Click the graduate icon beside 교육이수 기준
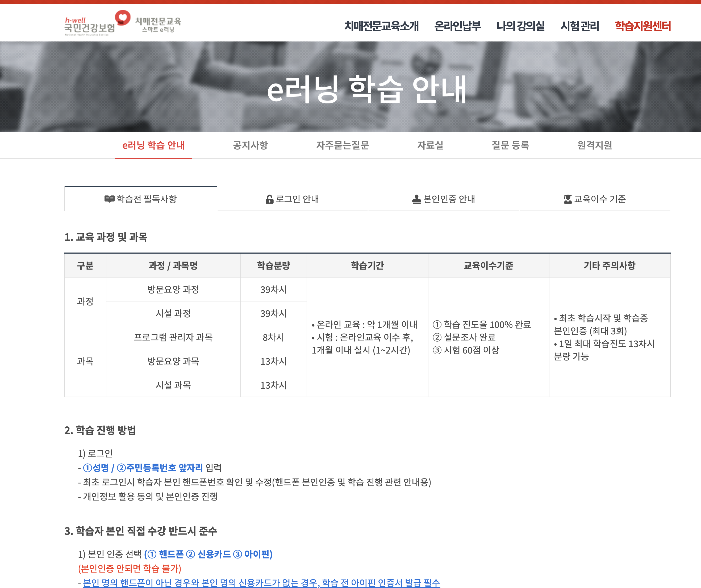The image size is (701, 588). coord(568,199)
